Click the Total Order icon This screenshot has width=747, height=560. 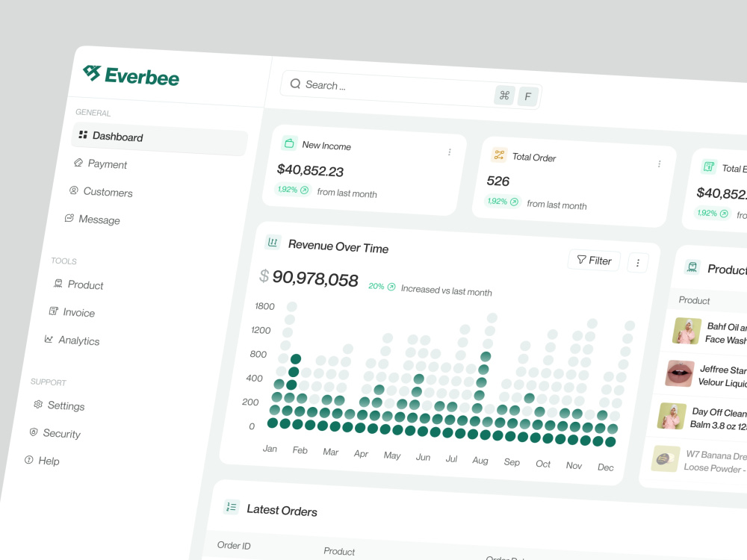click(x=499, y=155)
